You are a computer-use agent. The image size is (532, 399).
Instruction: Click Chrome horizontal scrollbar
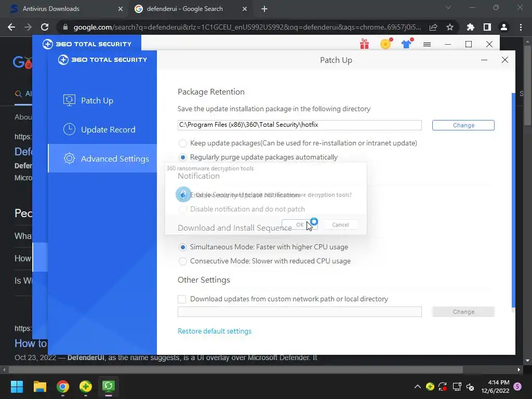pyautogui.click(x=236, y=369)
